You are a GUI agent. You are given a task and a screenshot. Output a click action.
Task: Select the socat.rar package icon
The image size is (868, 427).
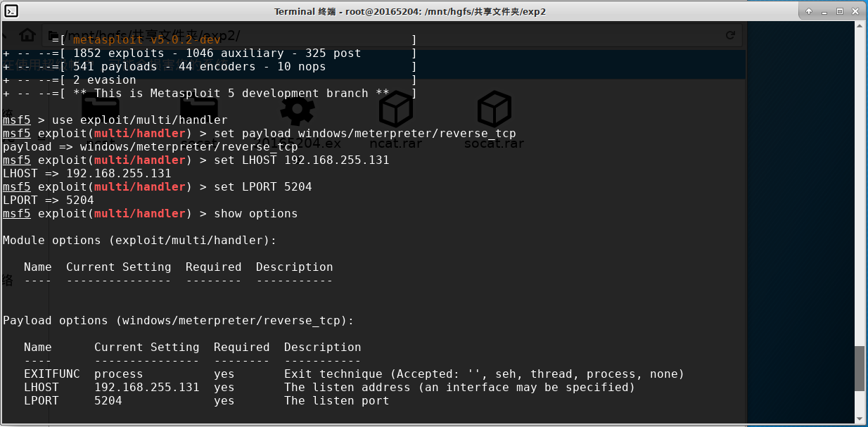coord(494,110)
